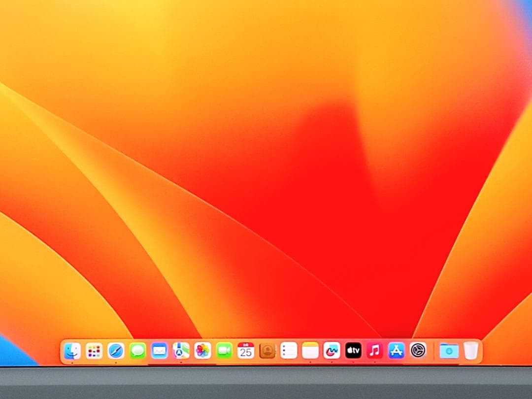Open the Photos app
This screenshot has width=532, height=399.
coord(201,351)
